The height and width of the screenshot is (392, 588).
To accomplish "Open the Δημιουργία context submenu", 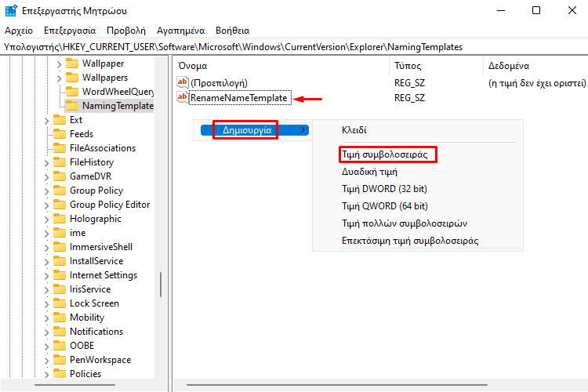I will coord(255,130).
